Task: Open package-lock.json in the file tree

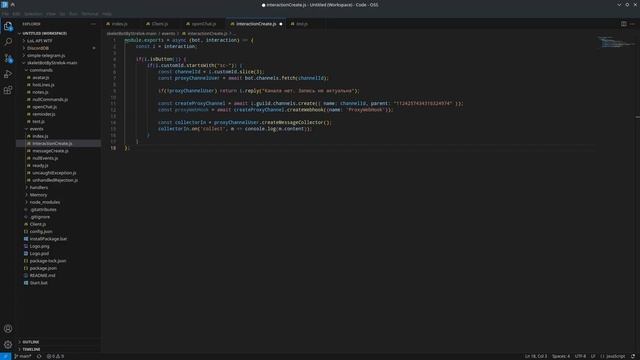Action: pos(48,261)
